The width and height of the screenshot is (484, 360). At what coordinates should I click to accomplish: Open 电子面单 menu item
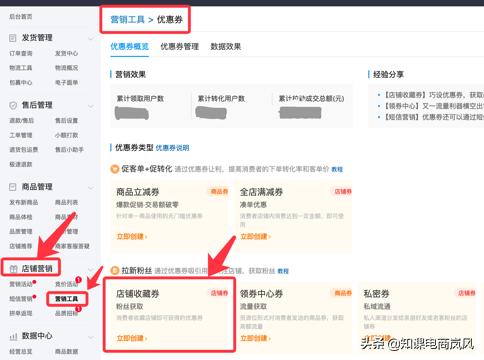click(66, 83)
